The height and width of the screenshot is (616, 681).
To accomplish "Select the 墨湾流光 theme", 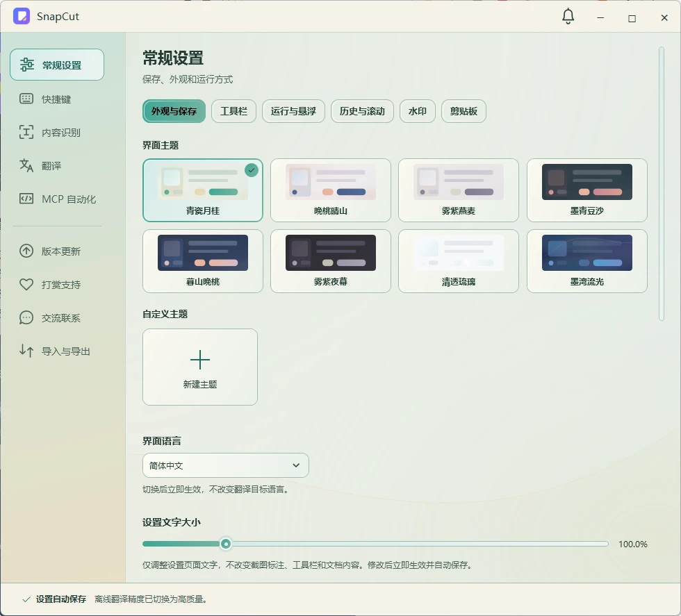I will [587, 261].
